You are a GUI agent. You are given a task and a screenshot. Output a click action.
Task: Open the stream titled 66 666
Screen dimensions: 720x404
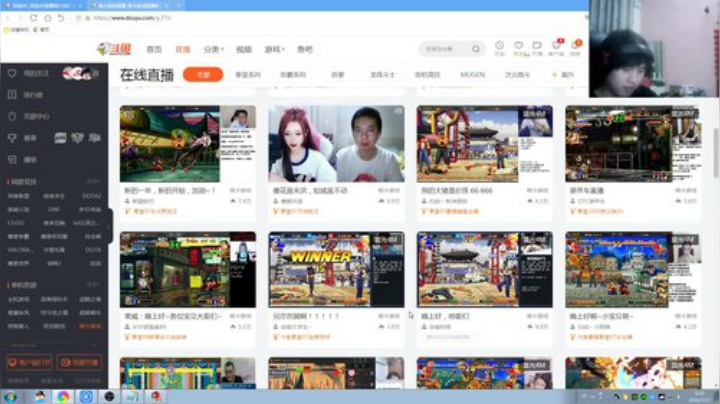tap(484, 144)
